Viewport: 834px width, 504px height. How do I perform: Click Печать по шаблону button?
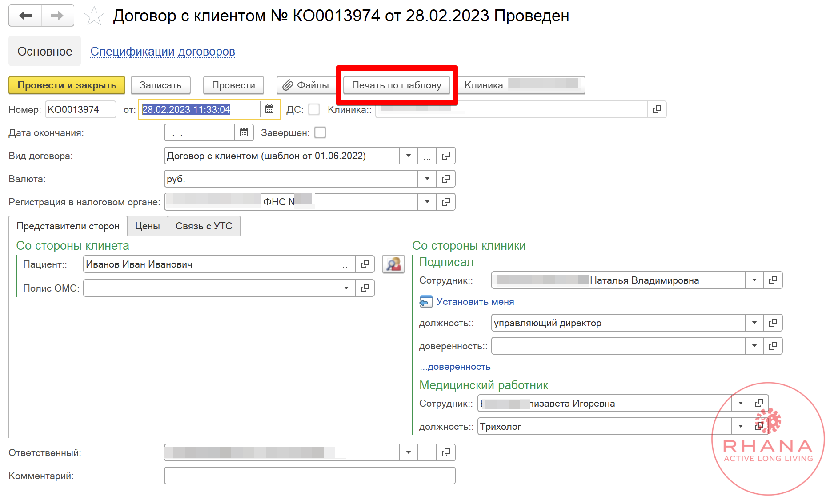tap(397, 85)
